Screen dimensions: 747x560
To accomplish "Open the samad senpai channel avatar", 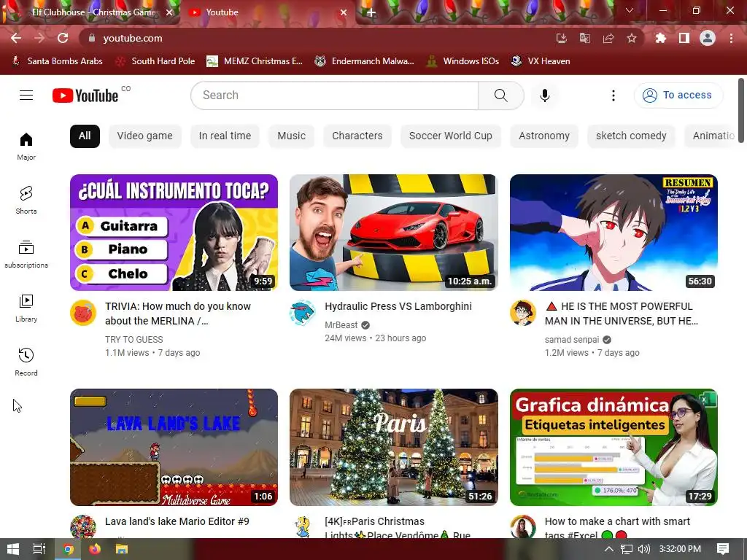I will (x=523, y=313).
